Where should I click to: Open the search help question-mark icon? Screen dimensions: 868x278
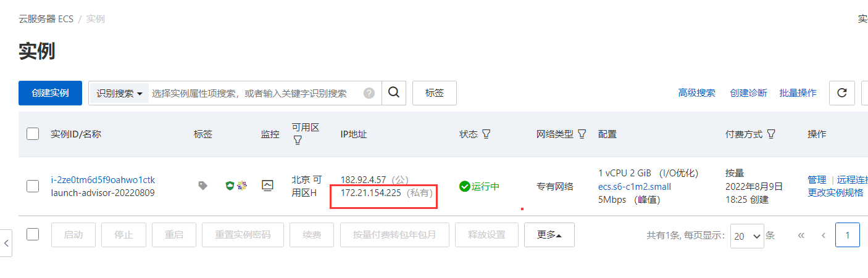tap(369, 93)
